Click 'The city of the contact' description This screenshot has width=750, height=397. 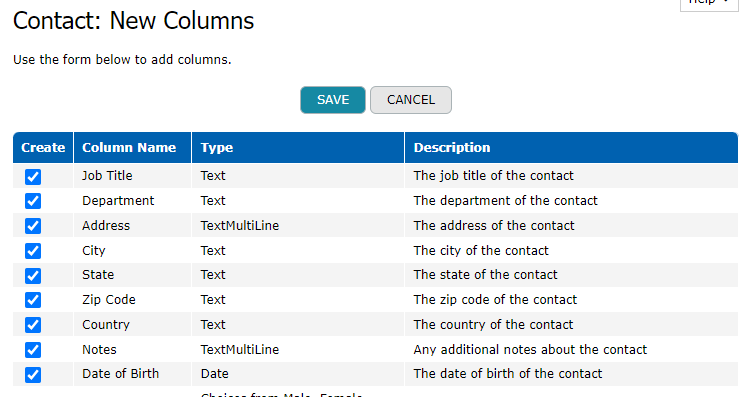pyautogui.click(x=481, y=250)
